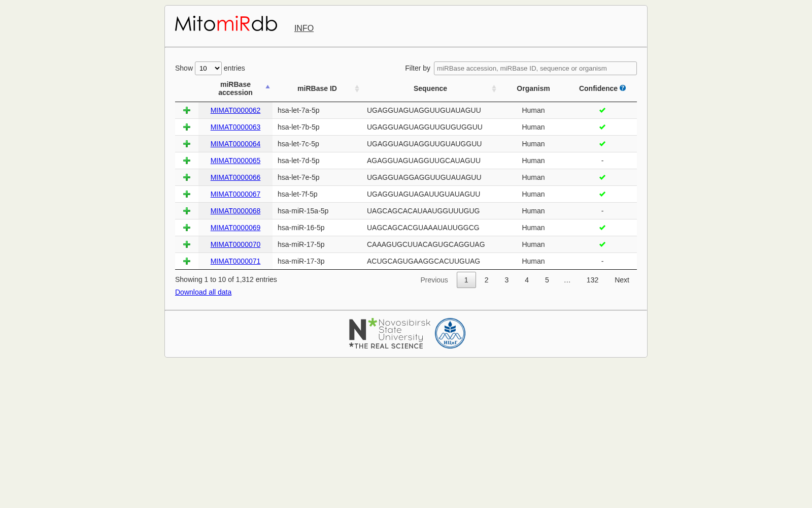Expand row details for MIMAT0000062

(x=187, y=110)
